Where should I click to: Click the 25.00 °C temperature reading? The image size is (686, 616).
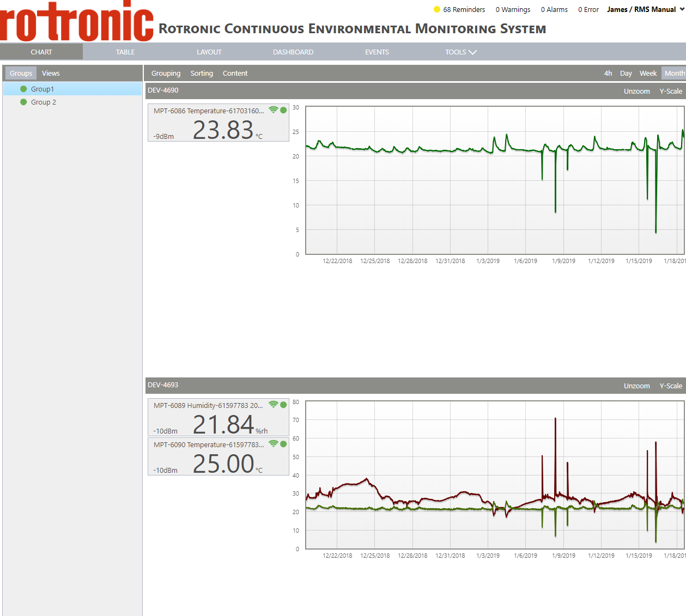point(227,464)
